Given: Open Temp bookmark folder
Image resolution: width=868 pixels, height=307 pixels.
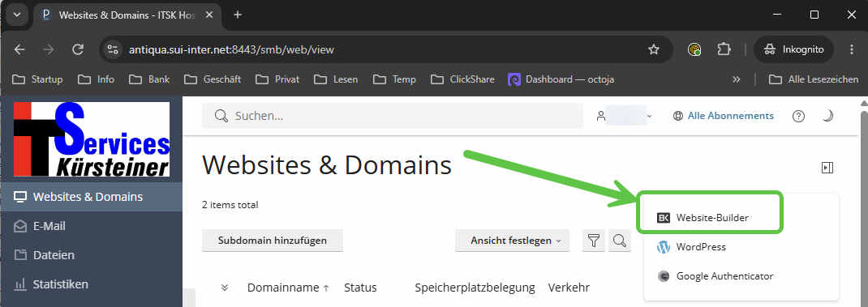Looking at the screenshot, I should tap(395, 79).
